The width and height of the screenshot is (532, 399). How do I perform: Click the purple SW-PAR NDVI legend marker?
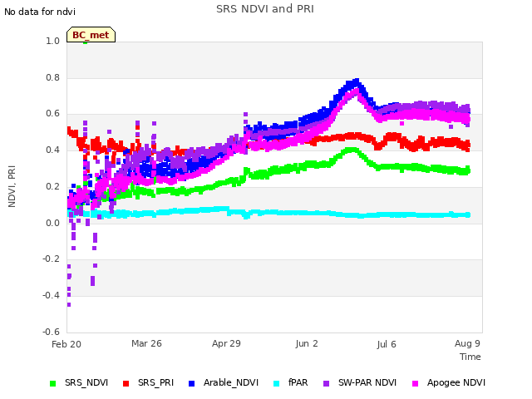pyautogui.click(x=326, y=383)
